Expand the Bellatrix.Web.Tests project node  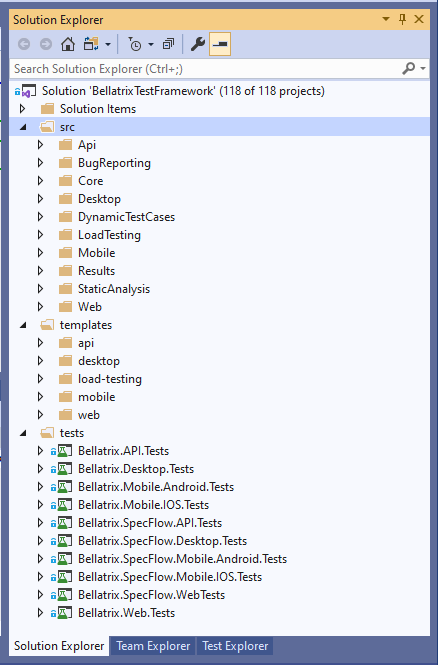(x=40, y=613)
